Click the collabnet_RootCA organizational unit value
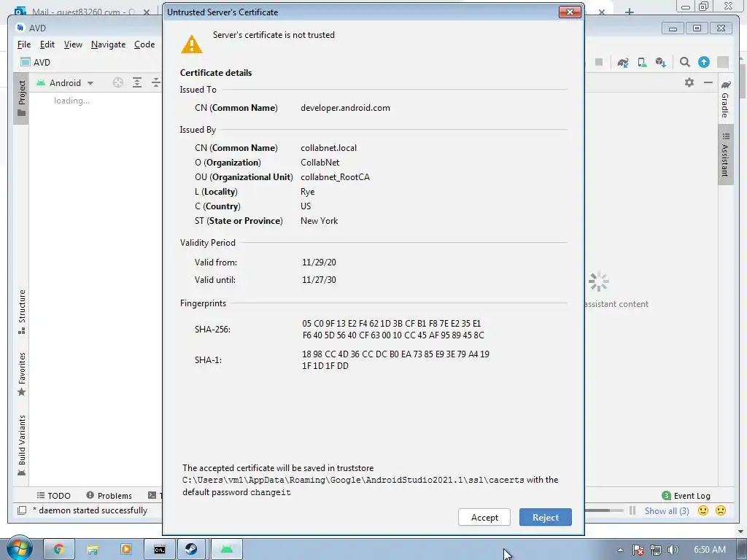The image size is (747, 560). (335, 177)
